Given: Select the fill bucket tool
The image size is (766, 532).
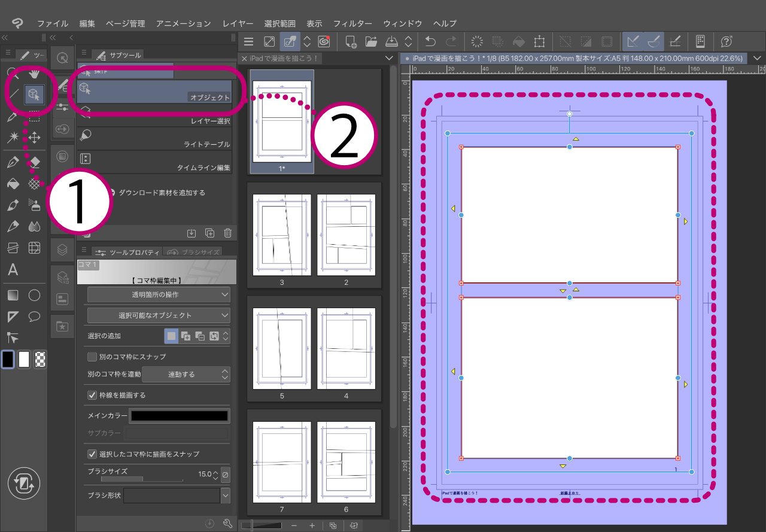Looking at the screenshot, I should (x=13, y=184).
